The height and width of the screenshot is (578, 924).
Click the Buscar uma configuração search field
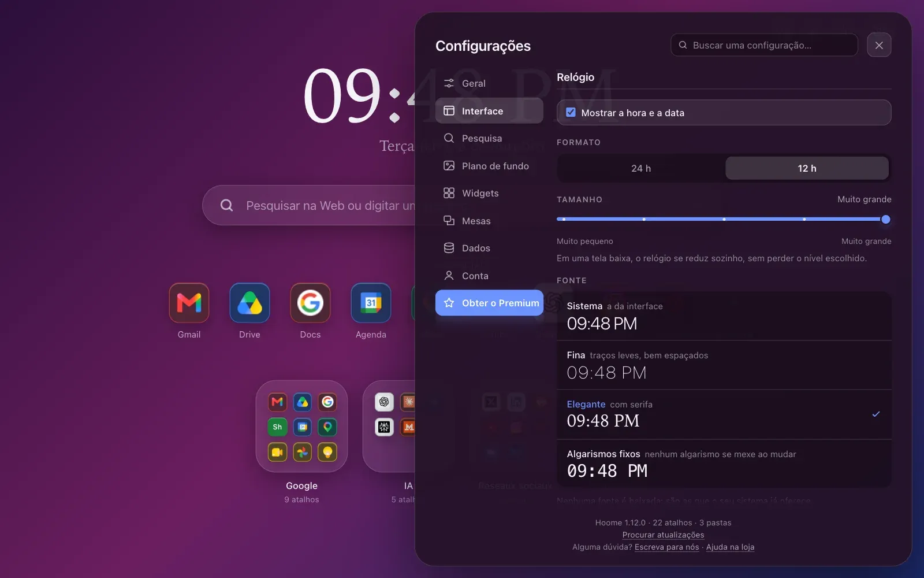coord(764,45)
